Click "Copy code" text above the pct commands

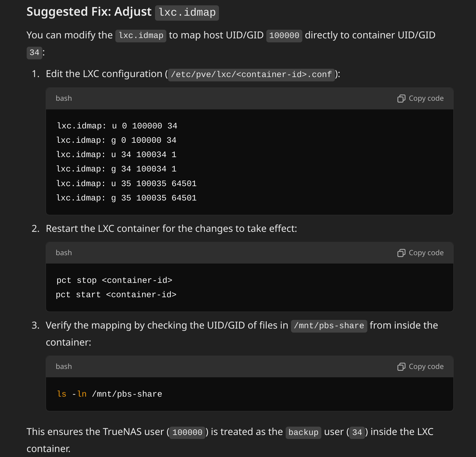(426, 253)
